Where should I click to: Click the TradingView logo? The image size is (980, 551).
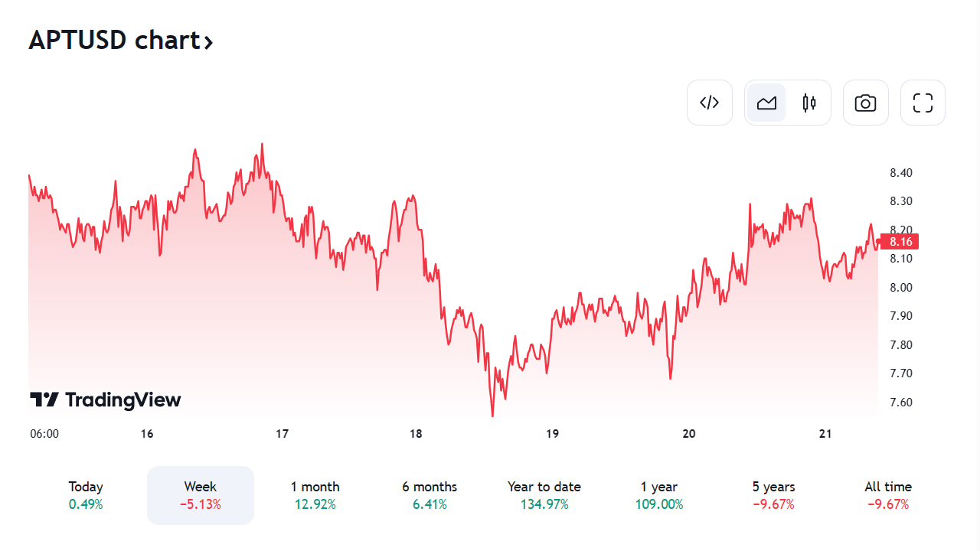pos(106,399)
